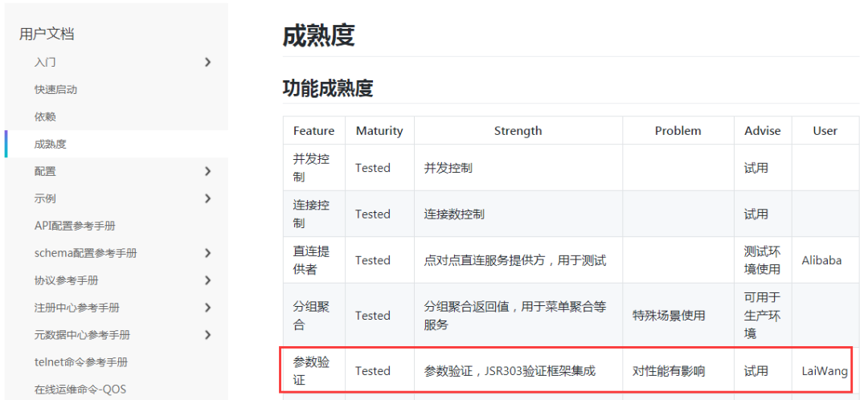Screen dimensions: 868x400
Task: Expand the 元数据中心参考手册 chevron
Action: coord(207,335)
